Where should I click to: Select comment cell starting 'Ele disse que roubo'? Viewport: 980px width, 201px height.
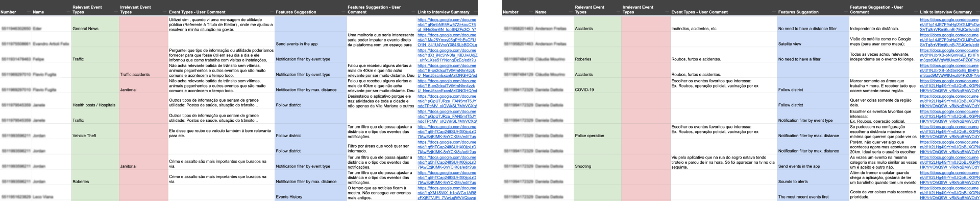222,131
